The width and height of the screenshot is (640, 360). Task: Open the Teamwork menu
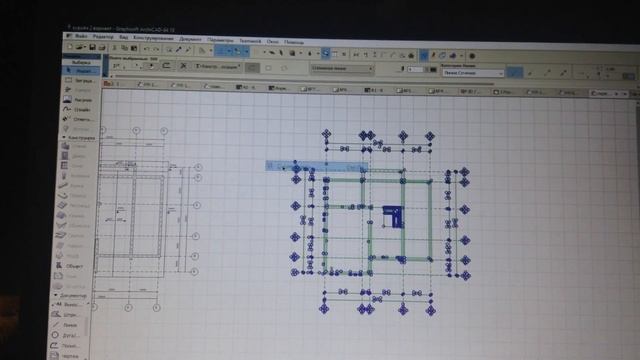(x=250, y=41)
